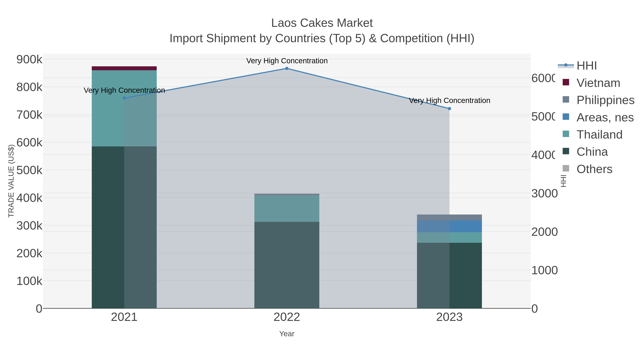Viewport: 644px width, 362px height.
Task: Toggle the Philippines legend entry
Action: click(x=598, y=100)
